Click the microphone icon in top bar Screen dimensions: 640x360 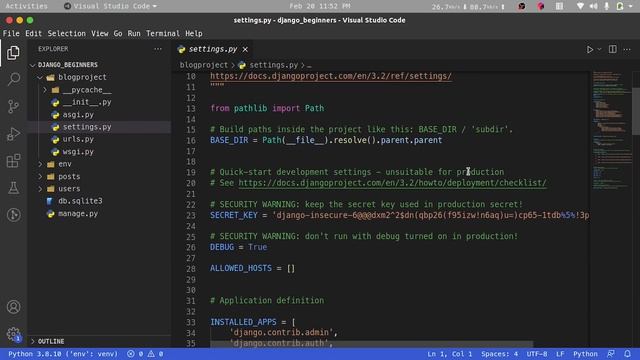(x=607, y=6)
